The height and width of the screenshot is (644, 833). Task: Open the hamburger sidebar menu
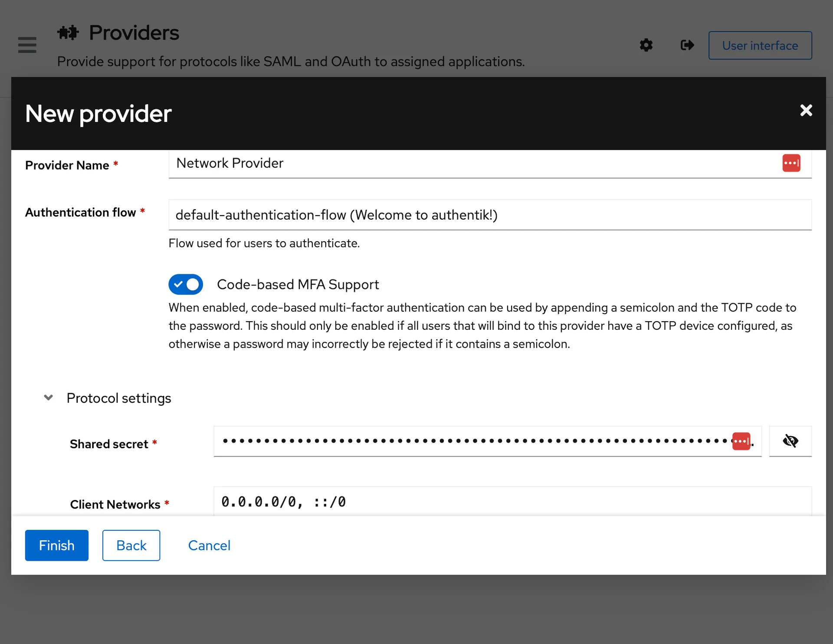click(x=27, y=45)
